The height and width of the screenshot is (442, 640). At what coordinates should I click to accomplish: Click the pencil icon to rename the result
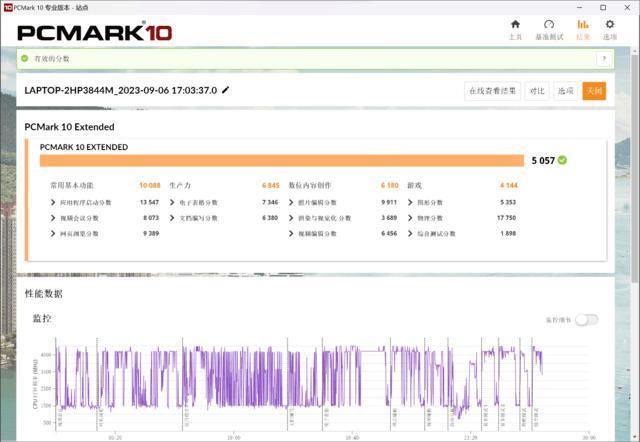(x=225, y=90)
